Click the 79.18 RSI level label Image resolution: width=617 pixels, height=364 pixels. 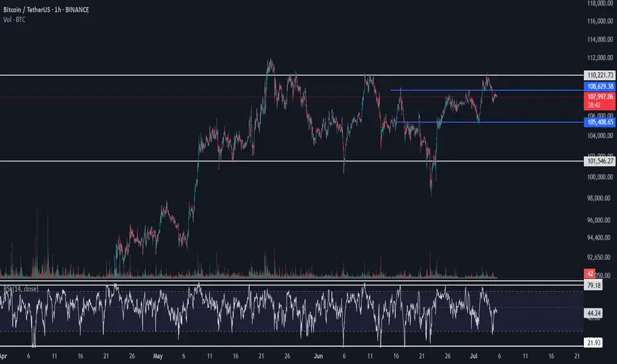[593, 285]
